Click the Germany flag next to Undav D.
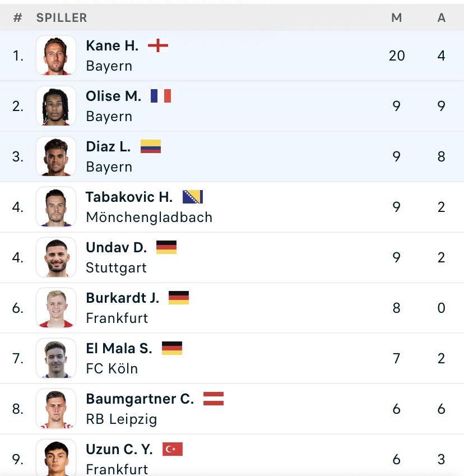Viewport: 464px width, 476px height. 166,247
